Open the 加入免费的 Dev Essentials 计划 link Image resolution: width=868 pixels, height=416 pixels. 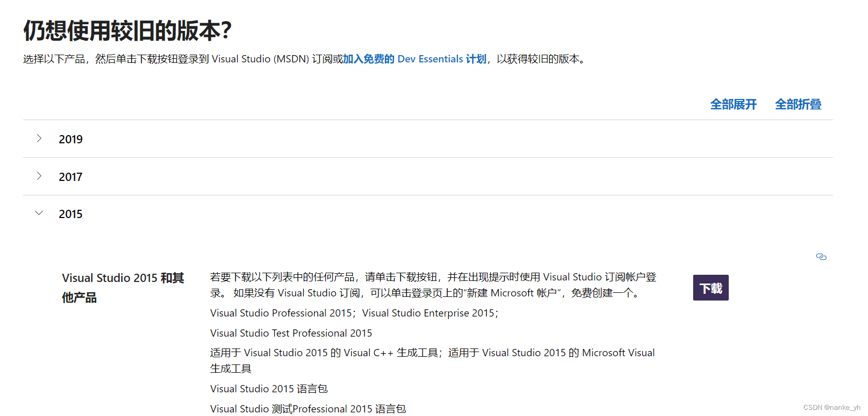pos(415,59)
